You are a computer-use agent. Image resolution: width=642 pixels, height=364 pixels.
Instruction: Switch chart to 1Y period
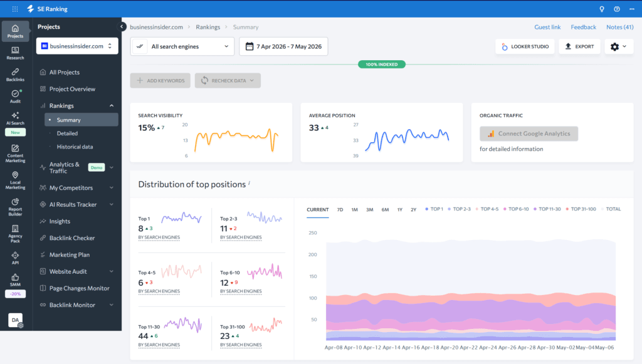[x=399, y=209]
